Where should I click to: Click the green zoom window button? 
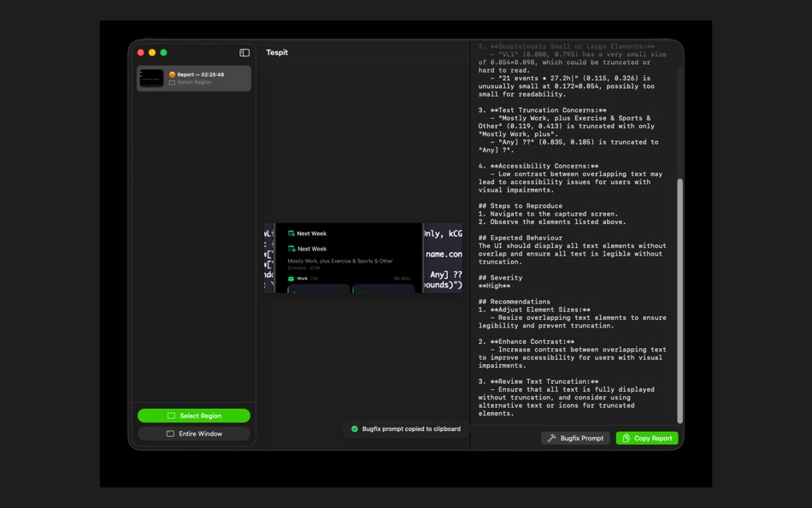[x=163, y=52]
